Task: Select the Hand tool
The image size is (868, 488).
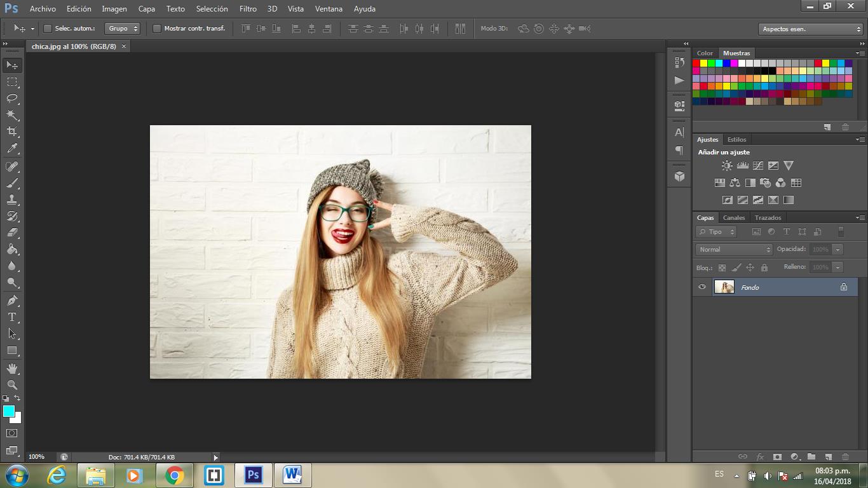Action: coord(12,369)
